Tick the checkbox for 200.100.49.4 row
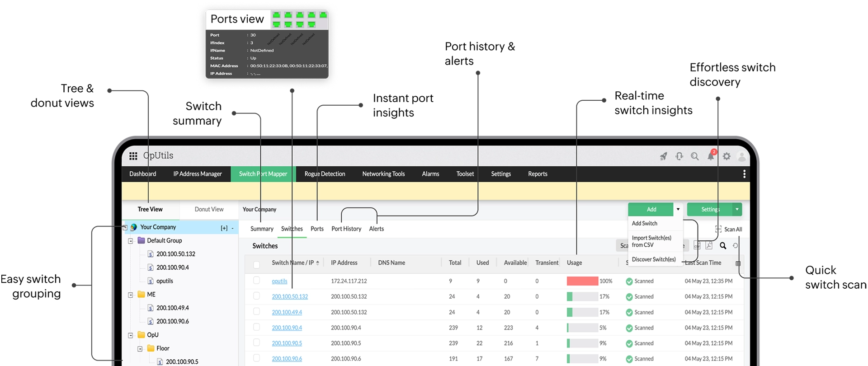The image size is (868, 366). pyautogui.click(x=256, y=311)
